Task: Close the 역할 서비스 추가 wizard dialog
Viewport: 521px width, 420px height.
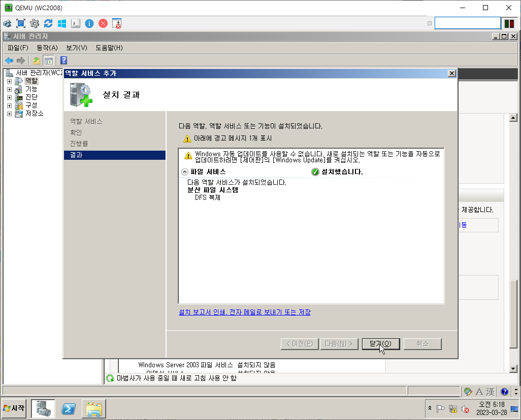Action: point(451,74)
